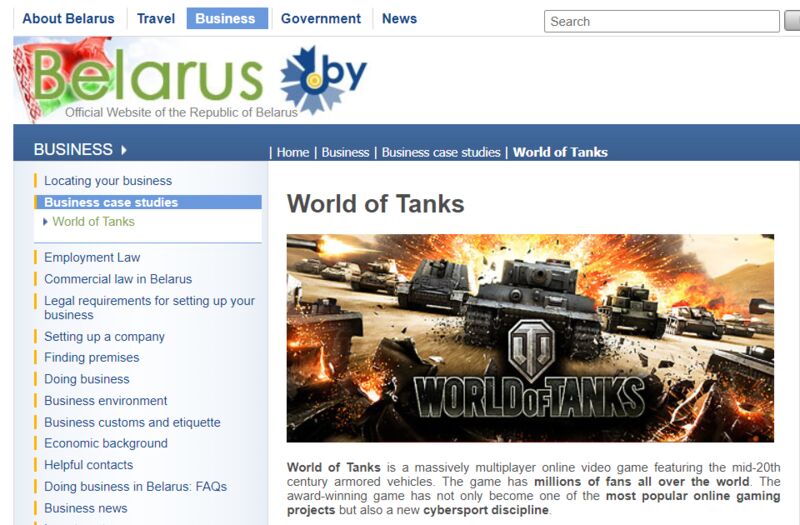Open Setting up a company
The image size is (800, 525).
coord(105,337)
